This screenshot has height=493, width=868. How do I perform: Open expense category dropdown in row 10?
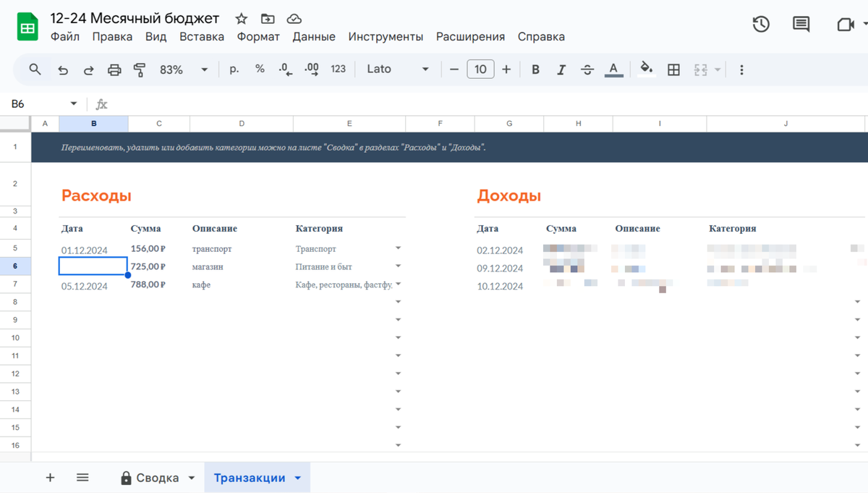398,337
